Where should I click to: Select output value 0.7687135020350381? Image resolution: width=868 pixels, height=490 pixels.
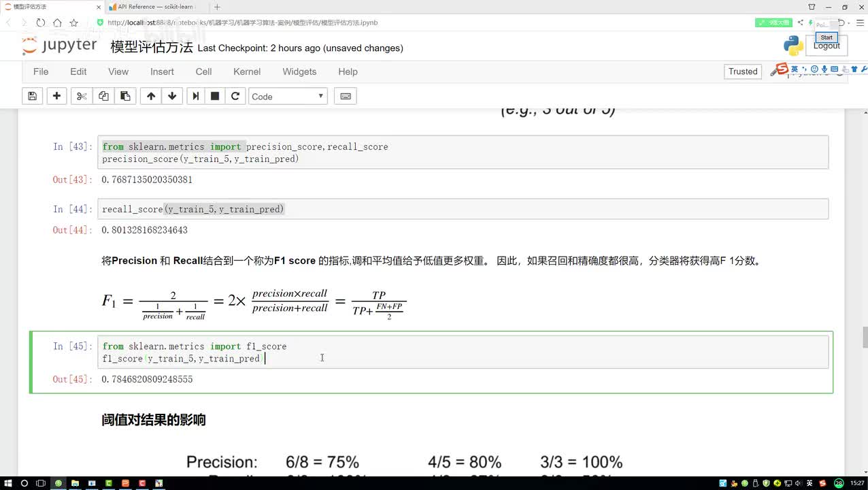[147, 180]
